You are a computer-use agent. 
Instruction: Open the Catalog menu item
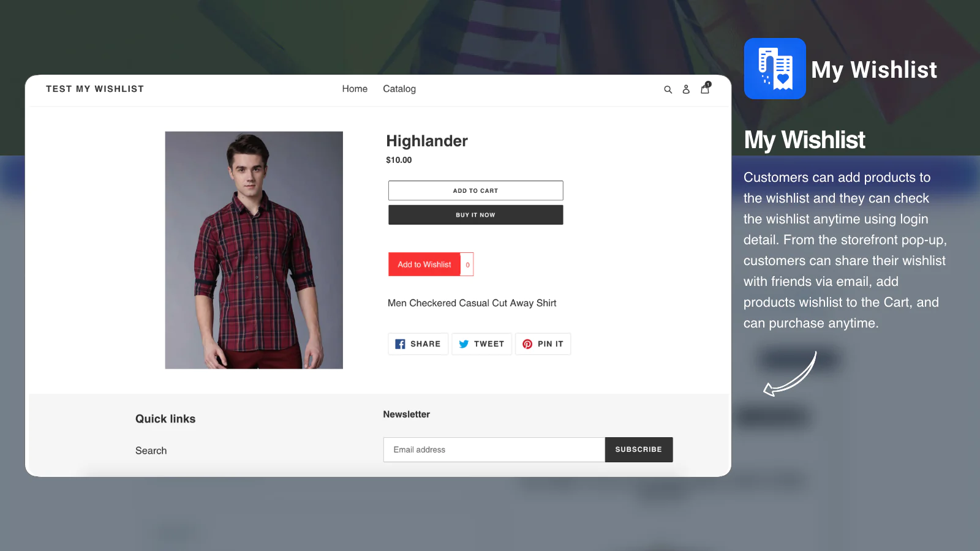tap(399, 89)
